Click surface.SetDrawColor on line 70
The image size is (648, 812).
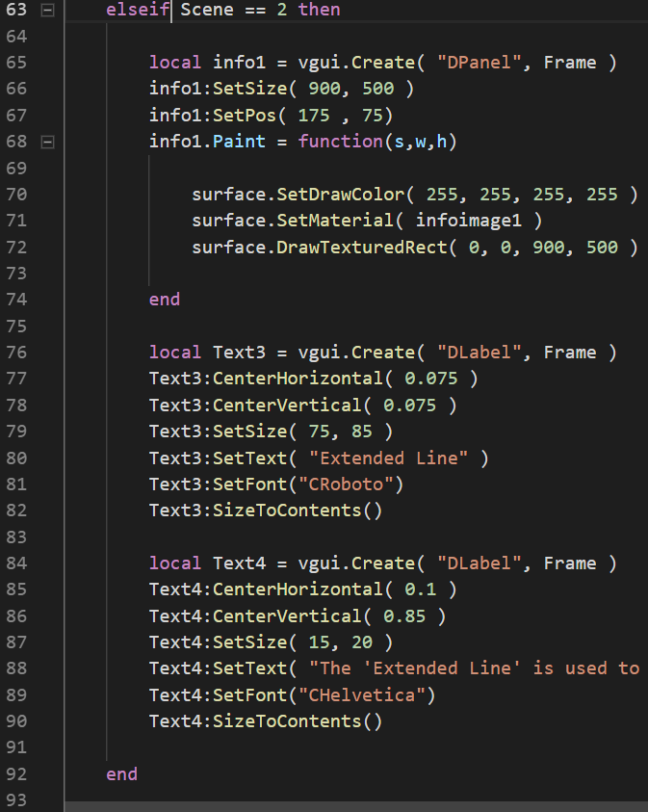coord(298,195)
